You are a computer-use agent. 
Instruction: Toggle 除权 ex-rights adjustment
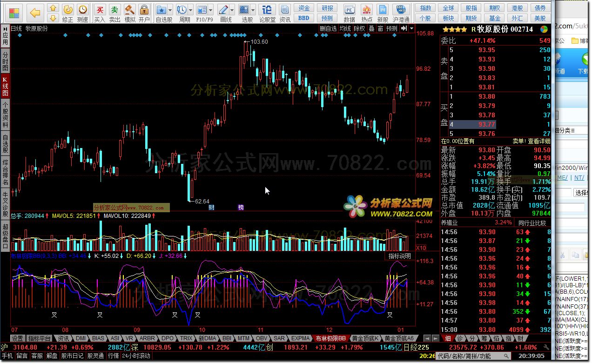point(359,28)
